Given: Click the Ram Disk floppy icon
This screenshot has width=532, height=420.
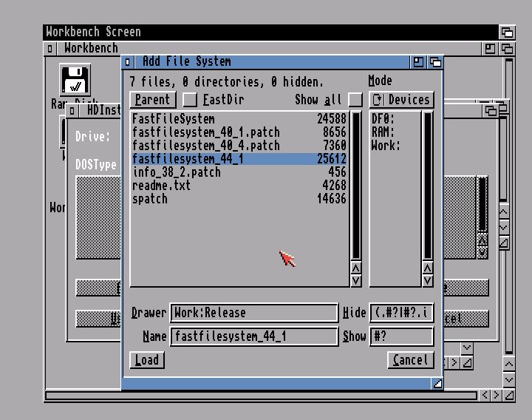Looking at the screenshot, I should [x=75, y=80].
